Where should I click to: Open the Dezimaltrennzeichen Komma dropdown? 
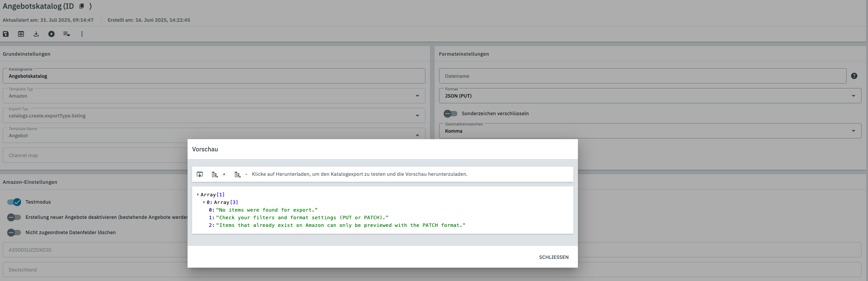pos(650,131)
